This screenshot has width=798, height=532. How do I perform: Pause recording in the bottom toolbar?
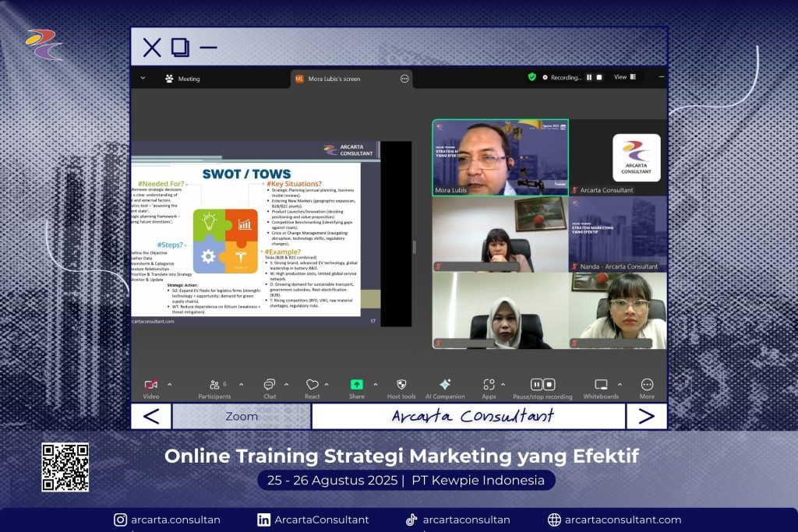pyautogui.click(x=536, y=385)
